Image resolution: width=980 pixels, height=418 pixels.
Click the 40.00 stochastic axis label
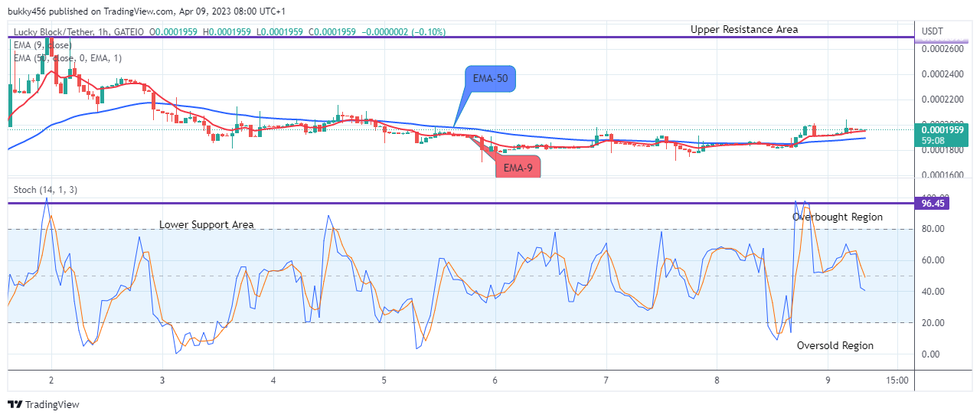click(x=933, y=292)
